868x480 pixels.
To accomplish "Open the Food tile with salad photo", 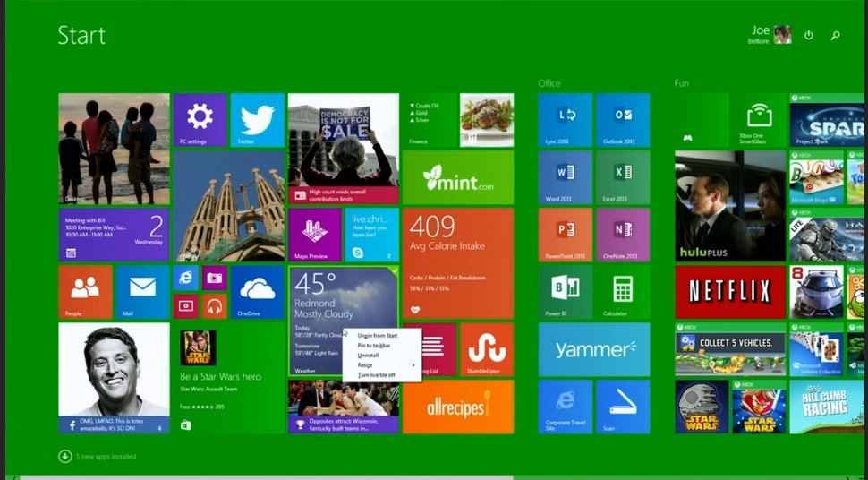I will 487,120.
